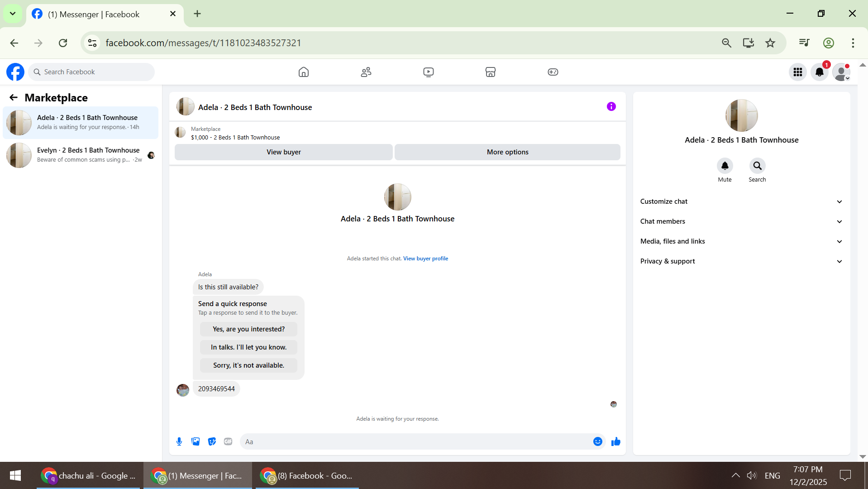Open Chrome three-dot menu

click(x=853, y=43)
